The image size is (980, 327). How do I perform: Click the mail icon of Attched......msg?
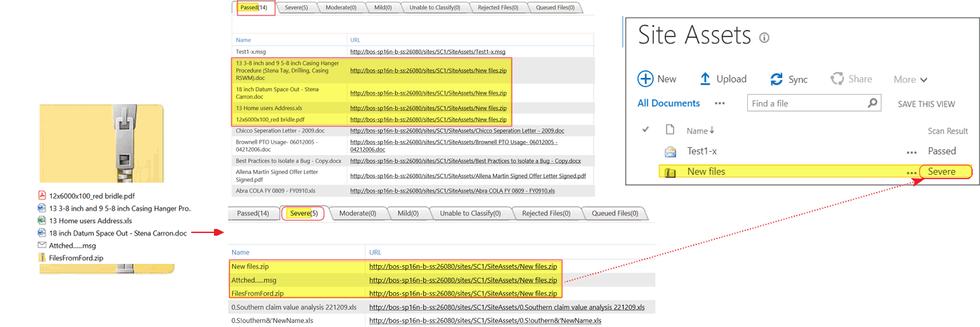click(42, 245)
